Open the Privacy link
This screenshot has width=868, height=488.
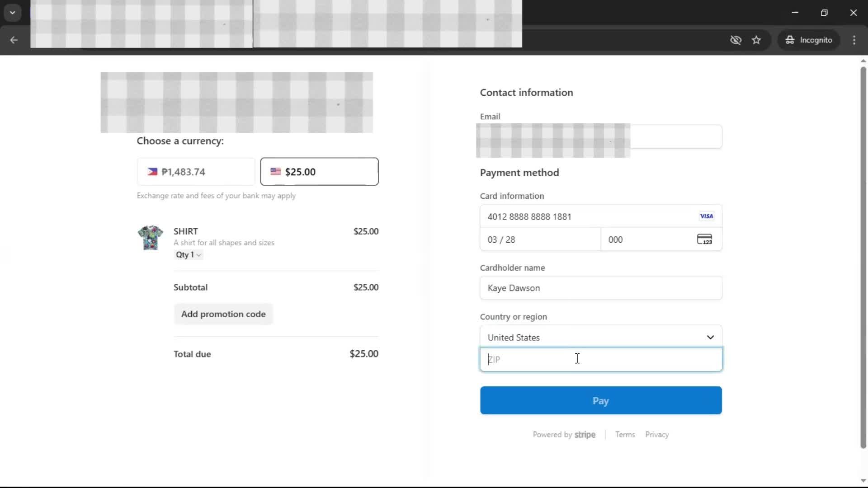[x=656, y=435]
